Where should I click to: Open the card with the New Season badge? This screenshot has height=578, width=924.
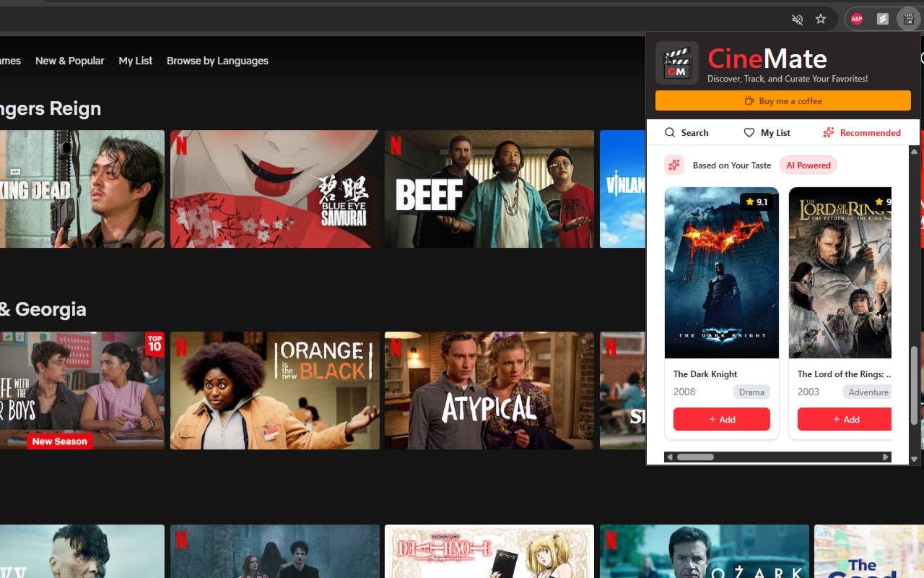pyautogui.click(x=82, y=390)
